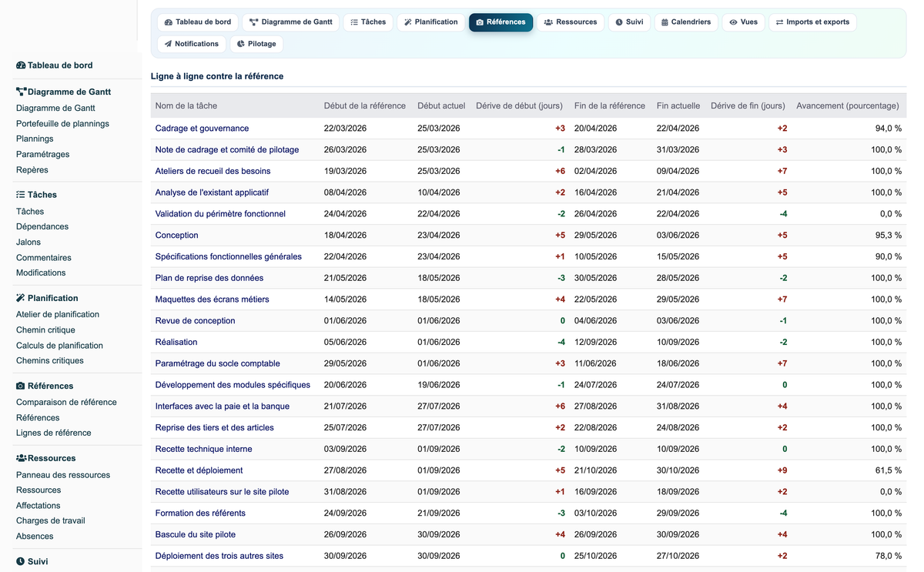Open the Imports et exports tab
924x572 pixels.
pyautogui.click(x=812, y=22)
